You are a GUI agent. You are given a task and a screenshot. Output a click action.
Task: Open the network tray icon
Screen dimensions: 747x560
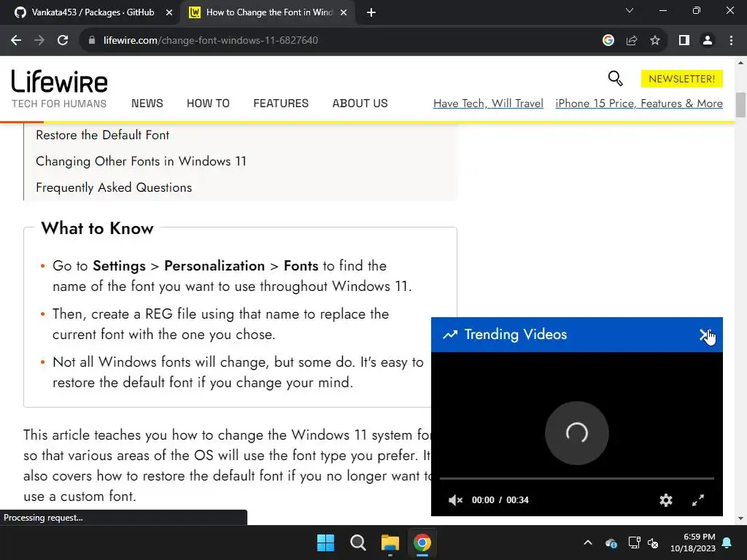634,542
